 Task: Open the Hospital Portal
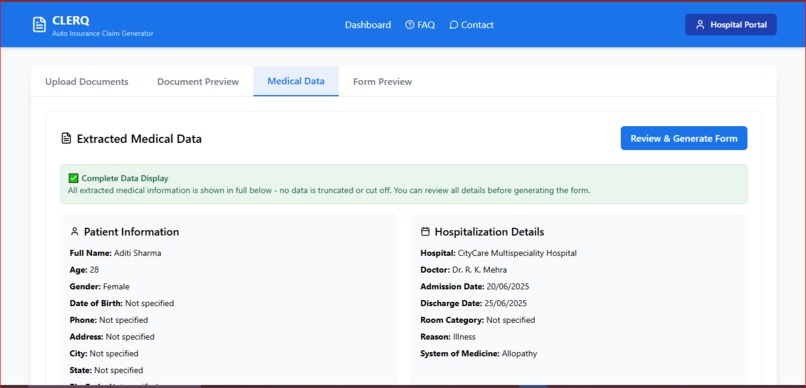730,25
